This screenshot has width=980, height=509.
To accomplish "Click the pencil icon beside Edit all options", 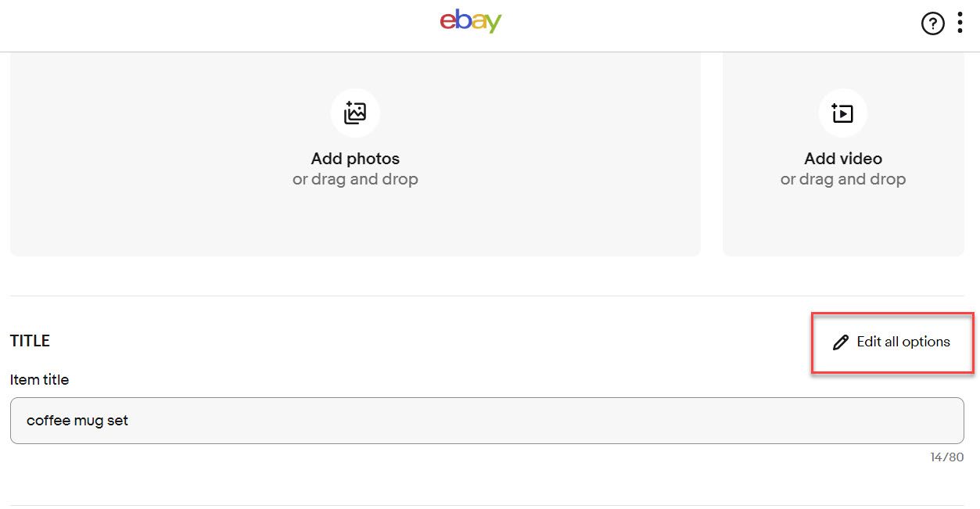I will pos(841,342).
